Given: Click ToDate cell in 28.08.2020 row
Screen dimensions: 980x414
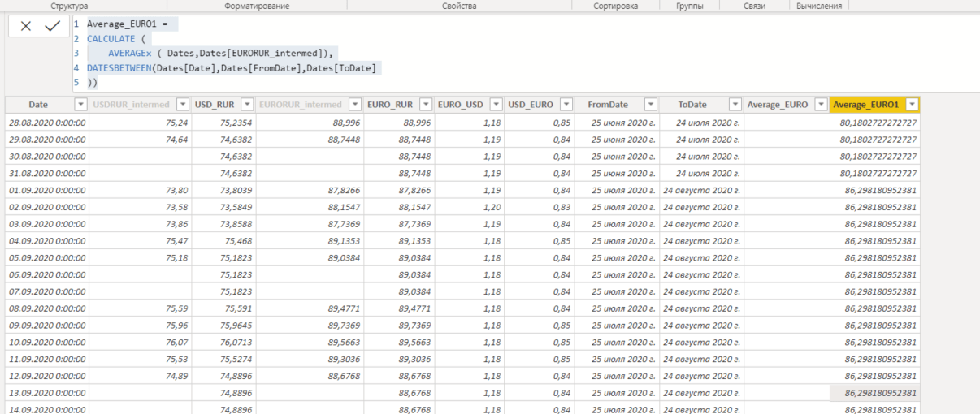Looking at the screenshot, I should click(x=701, y=122).
